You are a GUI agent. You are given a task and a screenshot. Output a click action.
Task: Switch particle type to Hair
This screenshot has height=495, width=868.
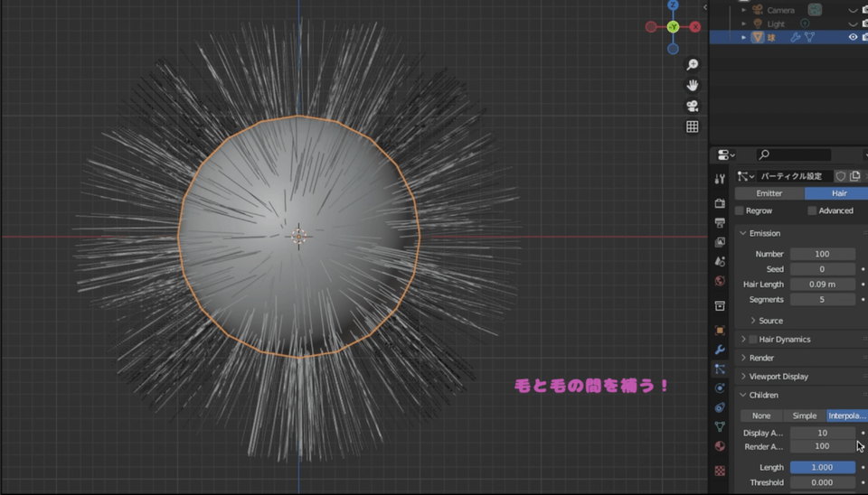(x=838, y=193)
